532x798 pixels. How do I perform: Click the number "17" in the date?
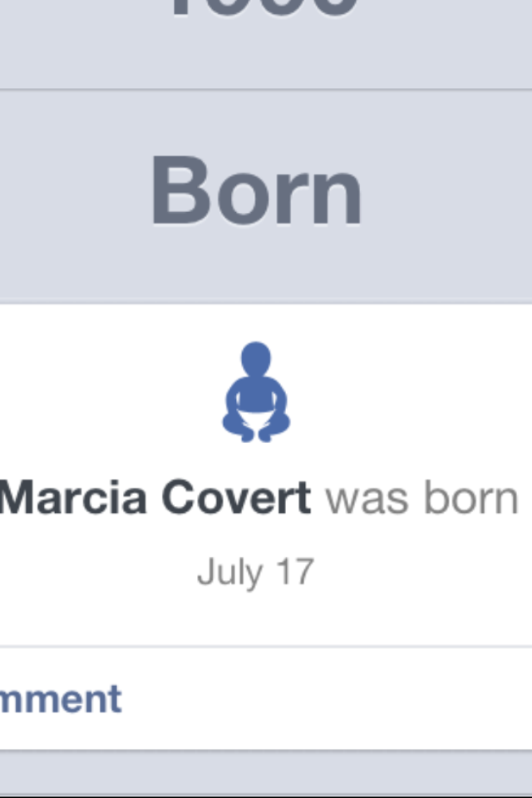pyautogui.click(x=296, y=573)
